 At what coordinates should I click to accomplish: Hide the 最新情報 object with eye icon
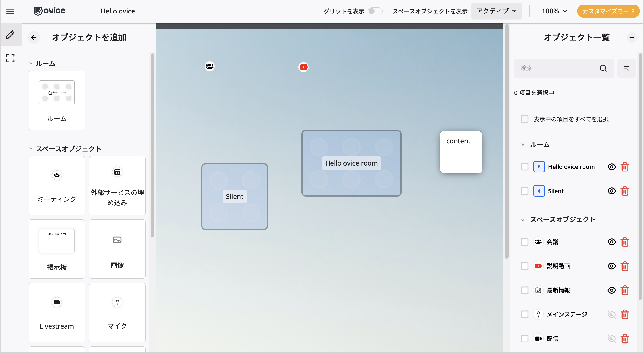(612, 290)
